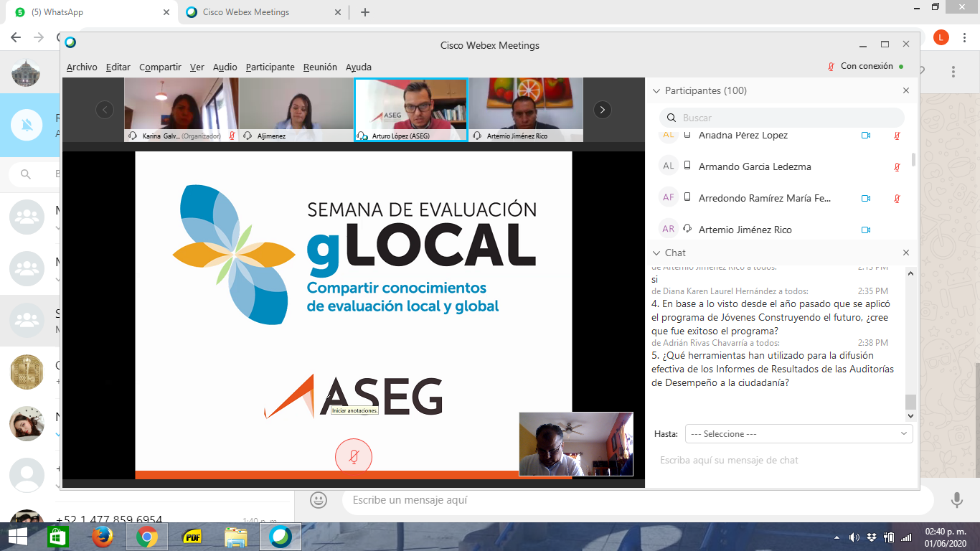This screenshot has height=551, width=980.
Task: Click the Buscar participant search field
Action: 782,118
